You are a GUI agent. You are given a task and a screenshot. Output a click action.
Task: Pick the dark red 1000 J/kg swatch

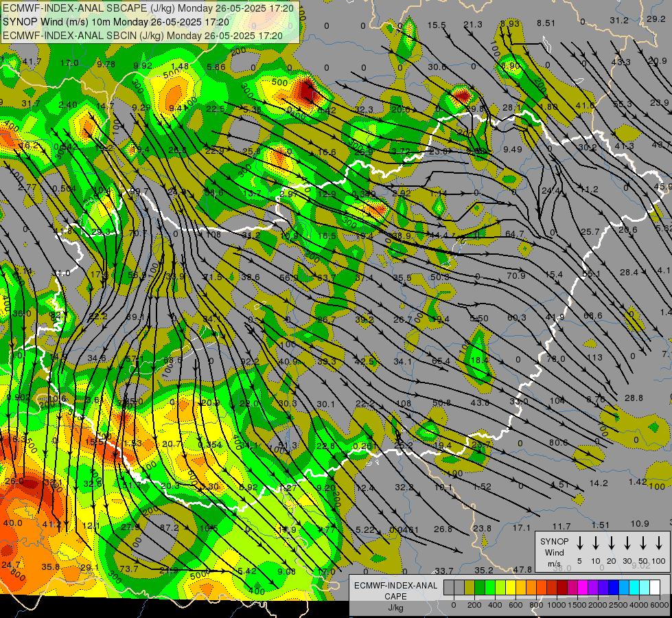[x=562, y=587]
